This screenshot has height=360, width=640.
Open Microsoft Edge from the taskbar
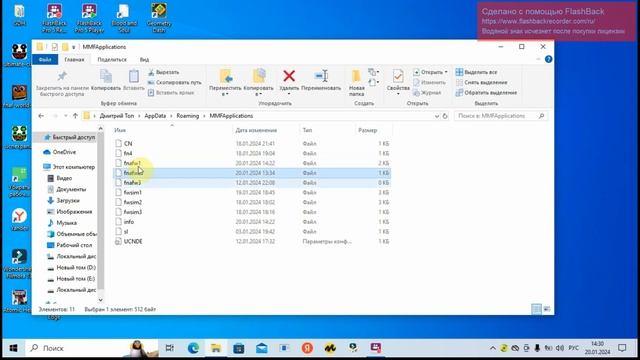click(x=193, y=348)
